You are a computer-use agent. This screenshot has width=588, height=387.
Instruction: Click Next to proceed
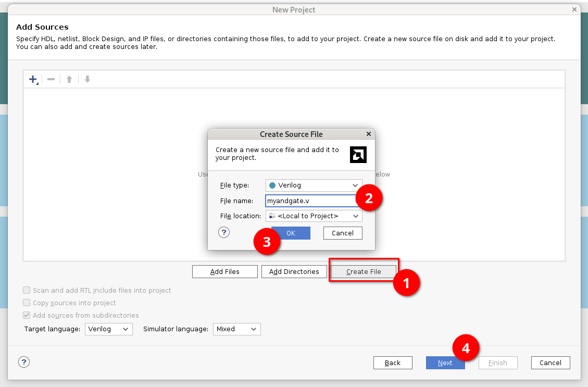coord(445,363)
